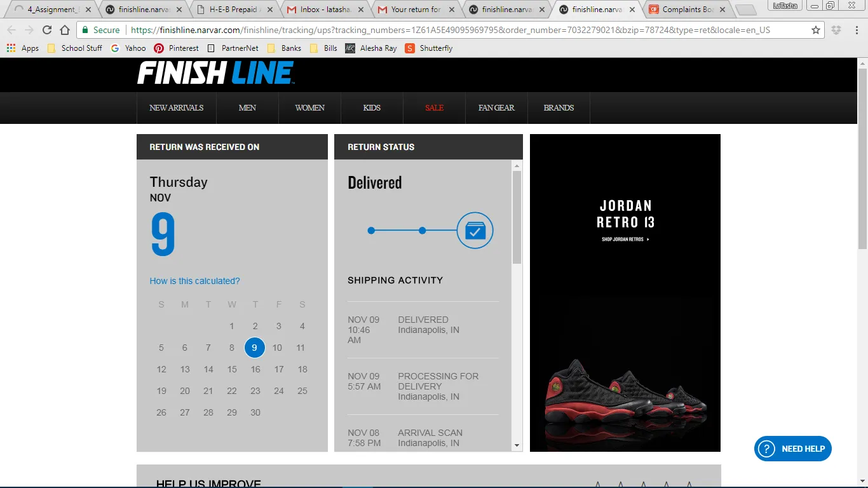
Task: Click the Finish Line logo
Action: (215, 73)
